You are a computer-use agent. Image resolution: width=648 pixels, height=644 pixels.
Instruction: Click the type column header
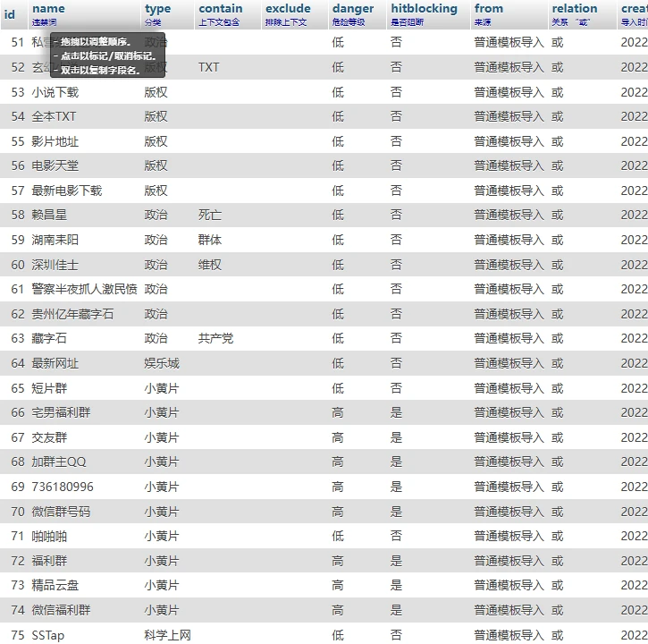157,9
